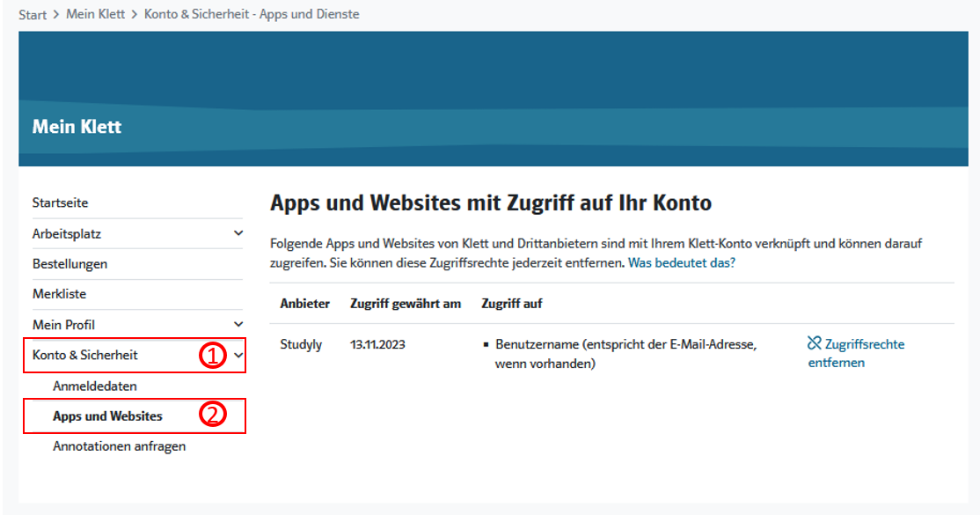Image resolution: width=980 pixels, height=515 pixels.
Task: Select the Apps und Websites submenu item
Action: click(x=107, y=416)
